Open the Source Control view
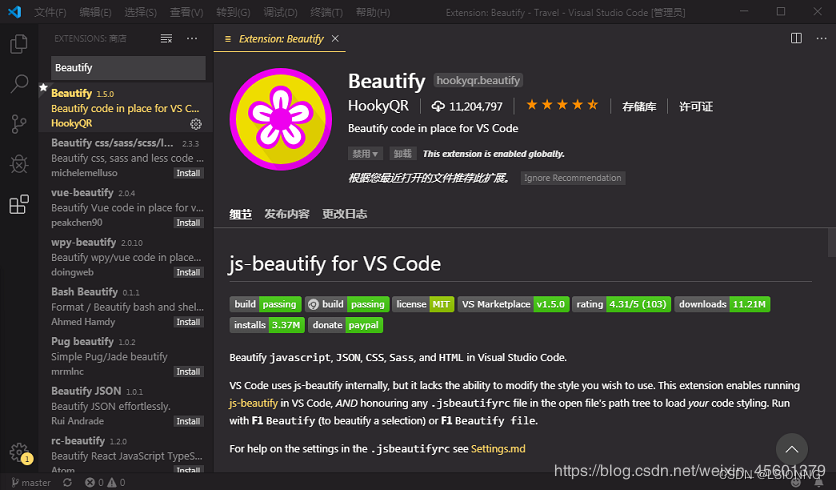Viewport: 836px width, 490px height. click(x=19, y=124)
